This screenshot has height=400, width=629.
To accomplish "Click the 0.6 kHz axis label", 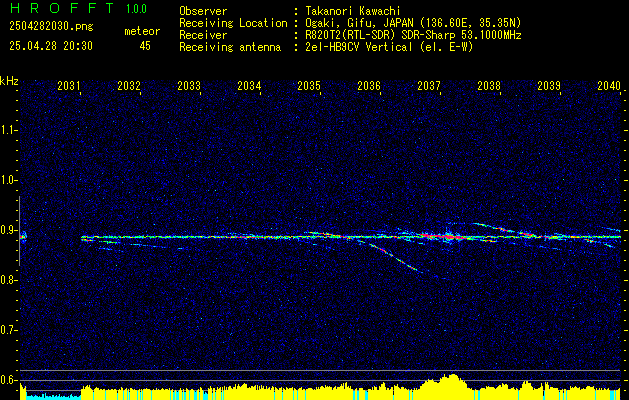I will pos(8,380).
